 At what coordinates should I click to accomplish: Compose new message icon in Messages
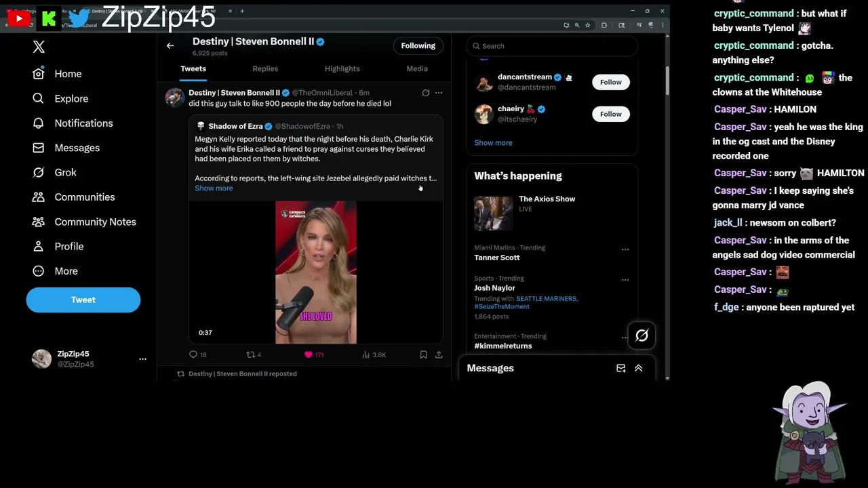(620, 368)
